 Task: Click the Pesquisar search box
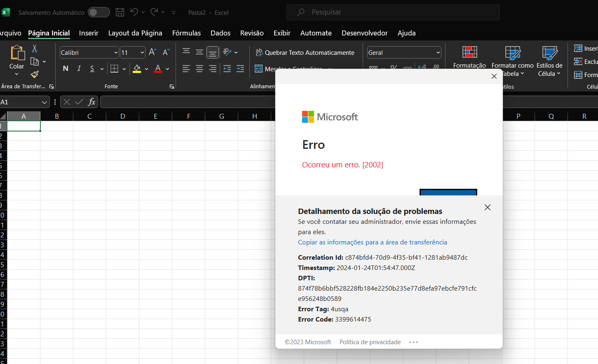(x=393, y=12)
